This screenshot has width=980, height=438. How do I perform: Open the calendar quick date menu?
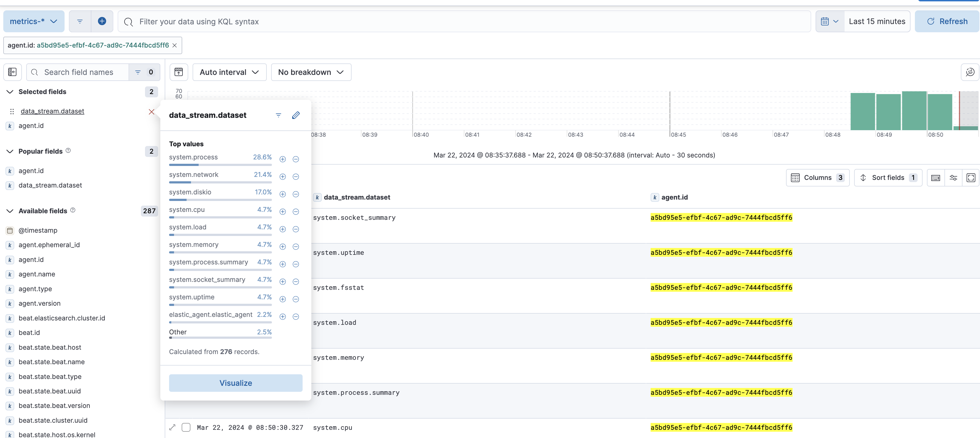[830, 21]
